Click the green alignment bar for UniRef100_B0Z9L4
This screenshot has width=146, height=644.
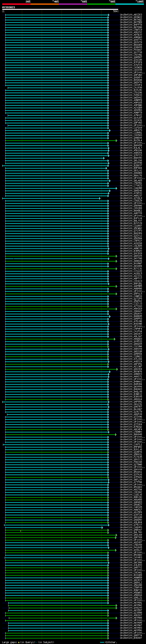coord(61,140)
